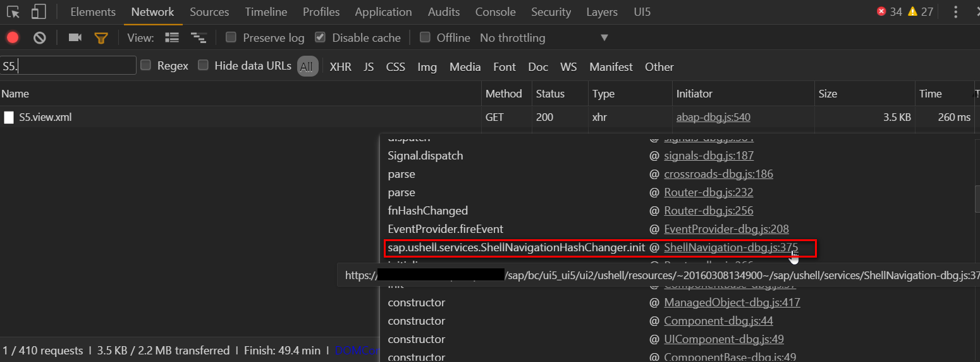Enable Offline checkbox
The image size is (980, 362).
(x=425, y=37)
